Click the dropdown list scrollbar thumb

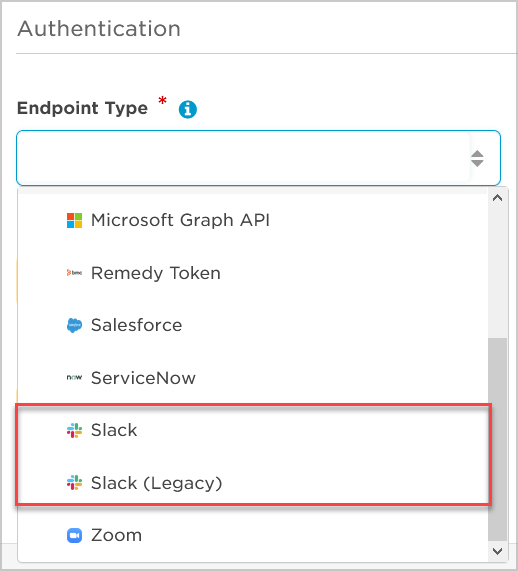coord(498,440)
